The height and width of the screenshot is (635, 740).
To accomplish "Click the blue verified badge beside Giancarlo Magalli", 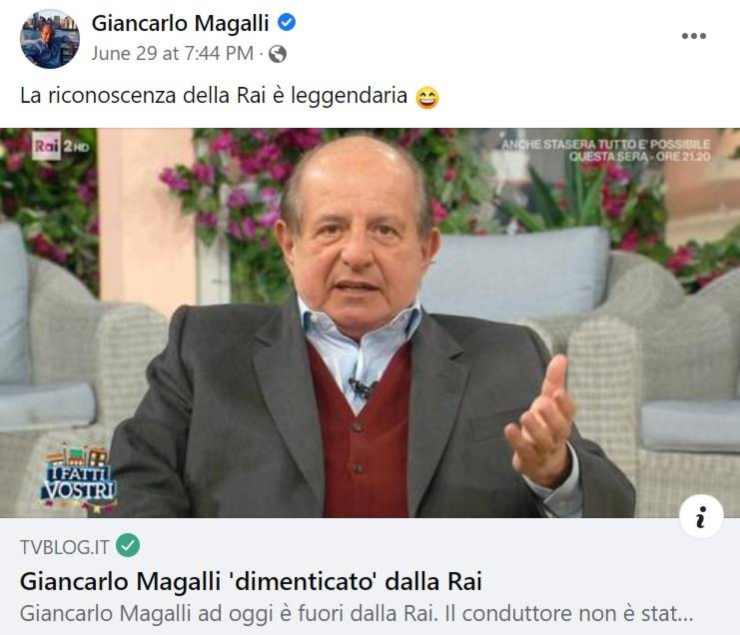I will click(286, 22).
